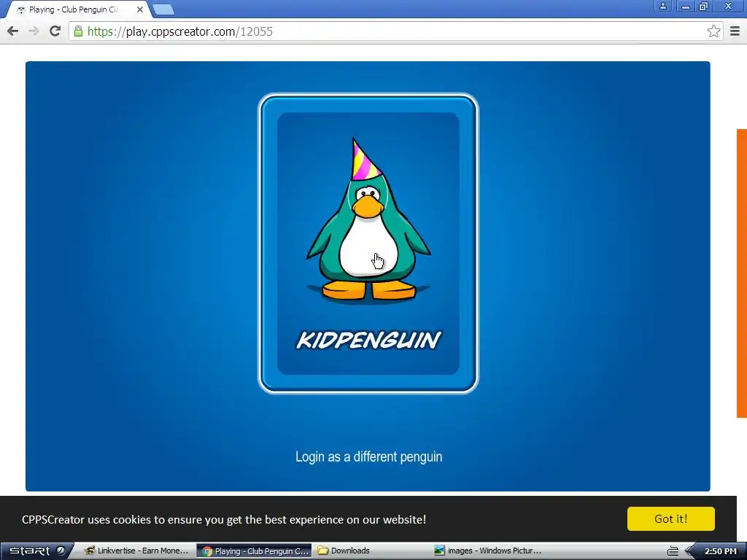Viewport: 747px width, 560px height.
Task: Restore down the Chrome window
Action: click(x=704, y=6)
